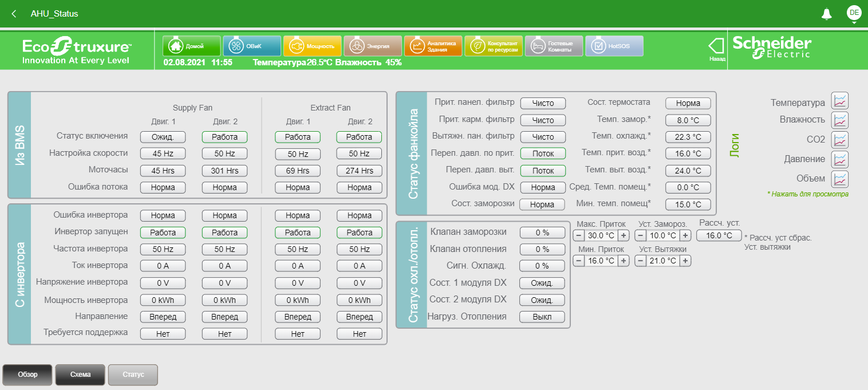The width and height of the screenshot is (868, 390).
Task: Open the Схема view button
Action: tap(80, 375)
